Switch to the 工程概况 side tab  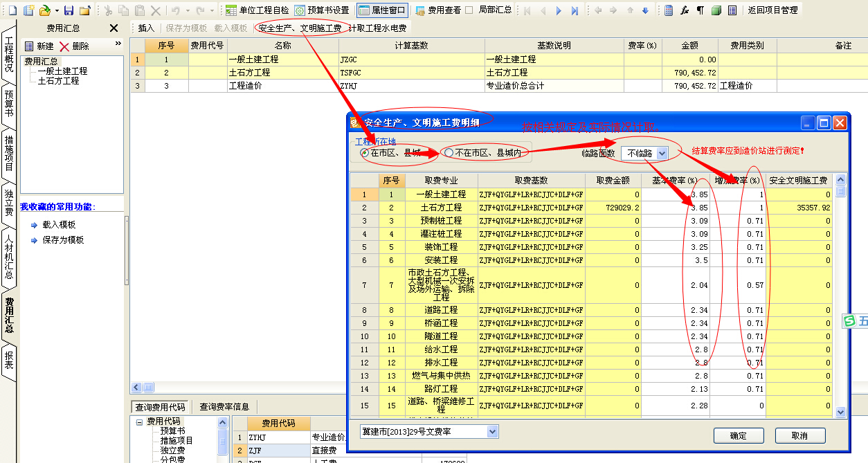coord(9,55)
